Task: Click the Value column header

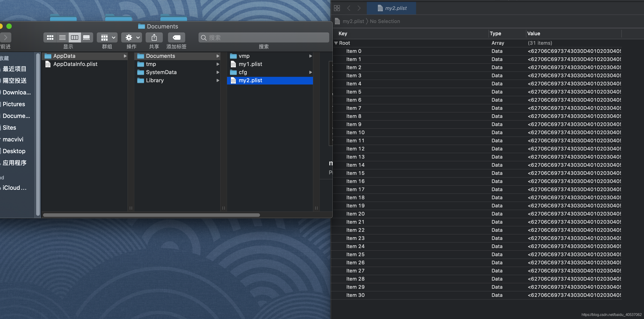Action: coord(533,33)
